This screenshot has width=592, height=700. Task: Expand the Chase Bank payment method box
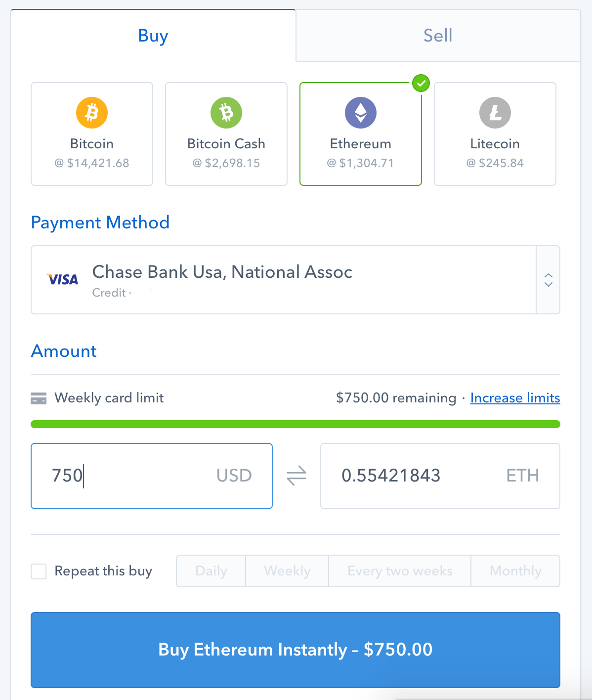click(296, 280)
